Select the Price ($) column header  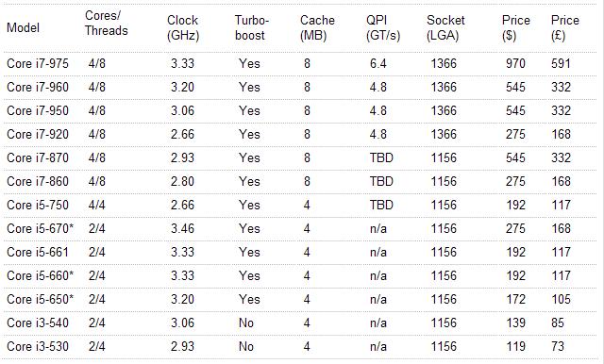pos(516,27)
